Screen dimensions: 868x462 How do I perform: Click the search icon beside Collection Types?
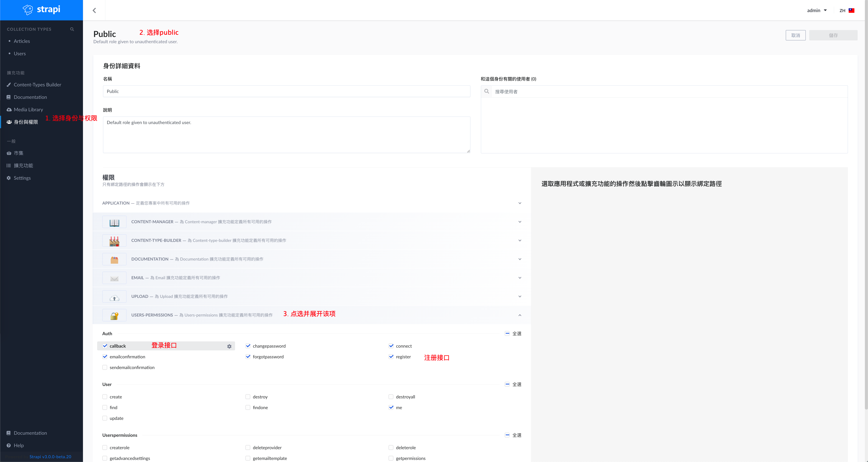pos(72,29)
